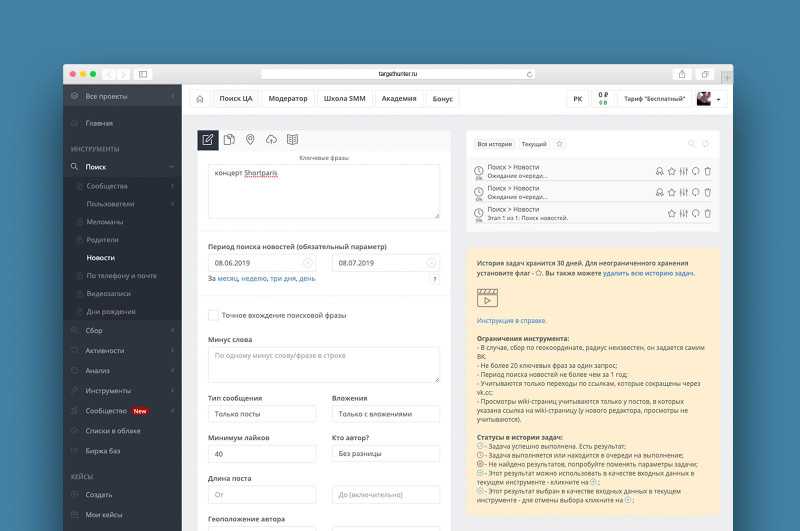The height and width of the screenshot is (531, 800).
Task: Click the 'Минимум лайков' field with 40
Action: tap(262, 453)
